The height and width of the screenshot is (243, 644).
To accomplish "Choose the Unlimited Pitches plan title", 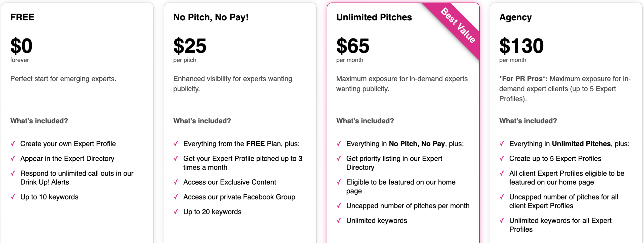I will click(x=374, y=17).
